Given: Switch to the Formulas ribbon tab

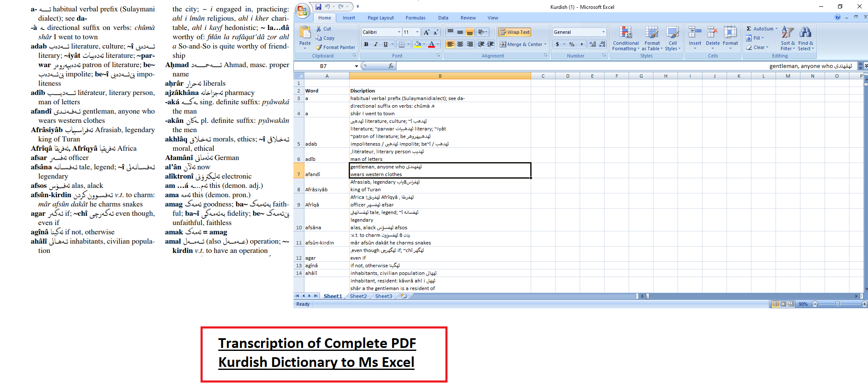Looking at the screenshot, I should [415, 18].
